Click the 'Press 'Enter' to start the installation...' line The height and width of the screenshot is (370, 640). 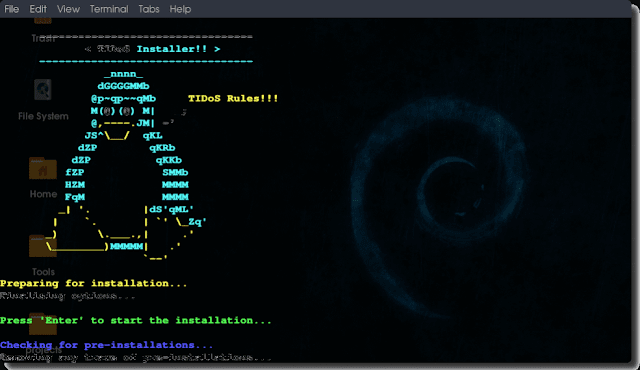tap(136, 320)
